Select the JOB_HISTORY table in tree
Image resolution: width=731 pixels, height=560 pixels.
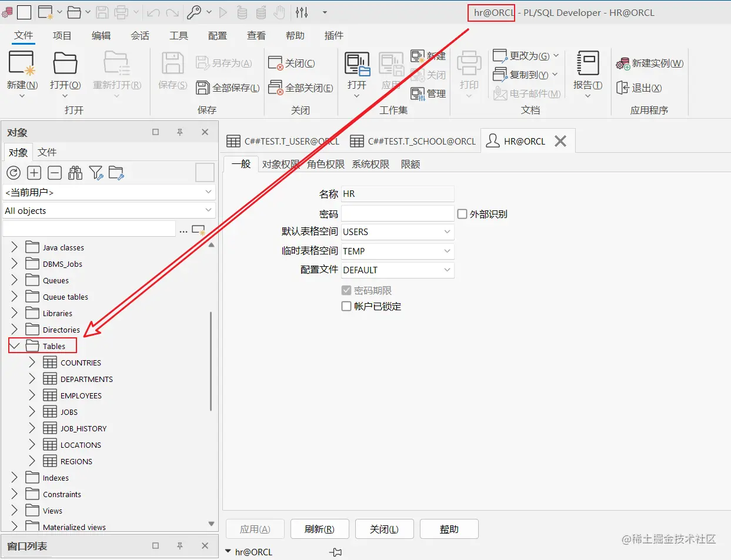[x=84, y=428]
